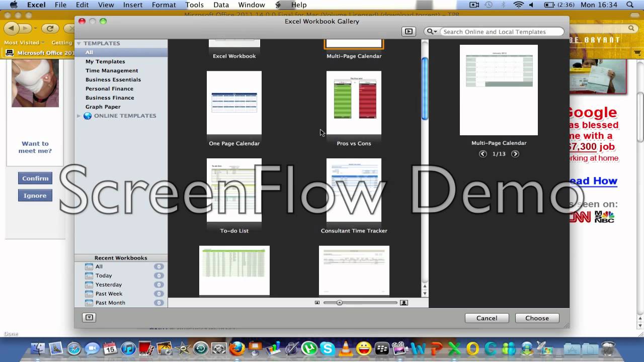Click the Confirm button in browser page
Viewport: 644px width, 362px height.
click(x=35, y=178)
